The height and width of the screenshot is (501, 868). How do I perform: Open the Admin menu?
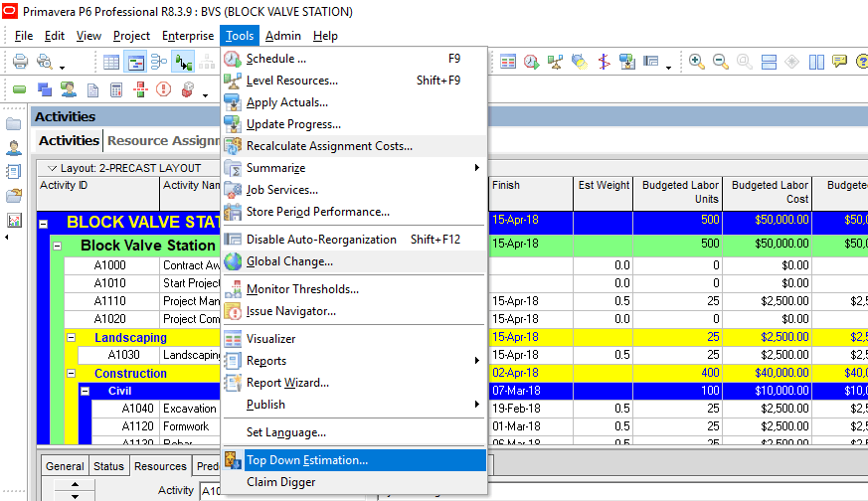click(x=283, y=36)
